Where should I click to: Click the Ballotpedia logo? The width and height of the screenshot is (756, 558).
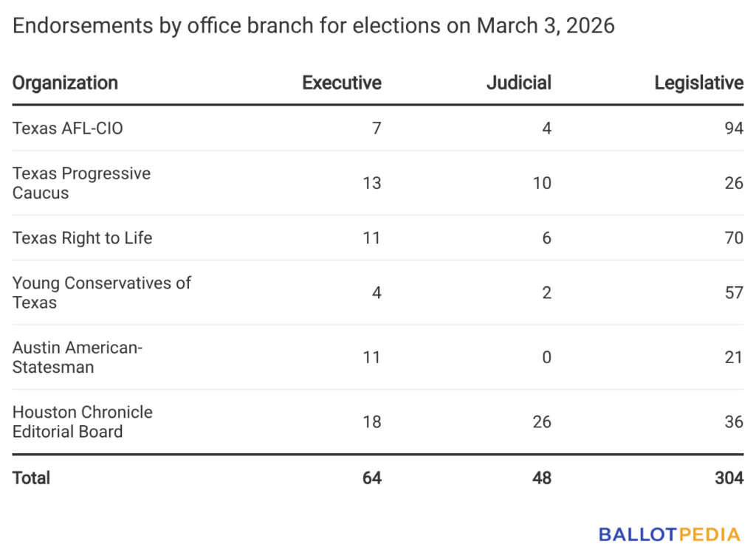pyautogui.click(x=669, y=534)
